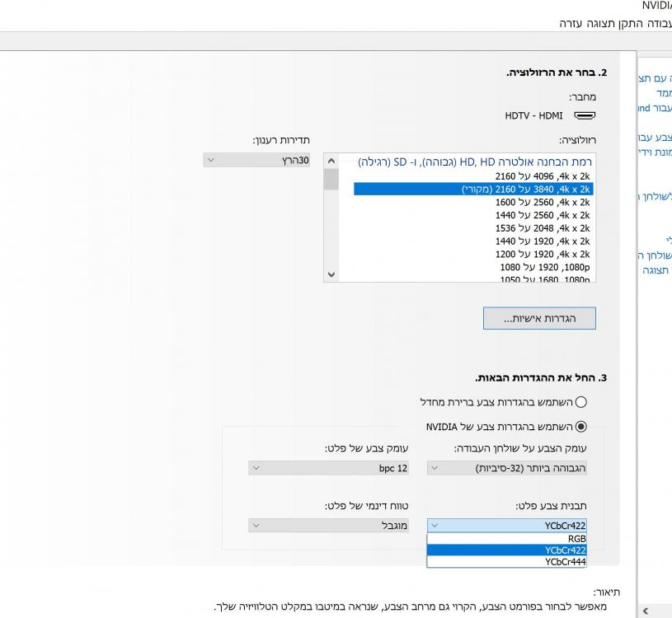
Task: Click the Ultra HD, HD, SD group header in the resolution list
Action: (474, 162)
